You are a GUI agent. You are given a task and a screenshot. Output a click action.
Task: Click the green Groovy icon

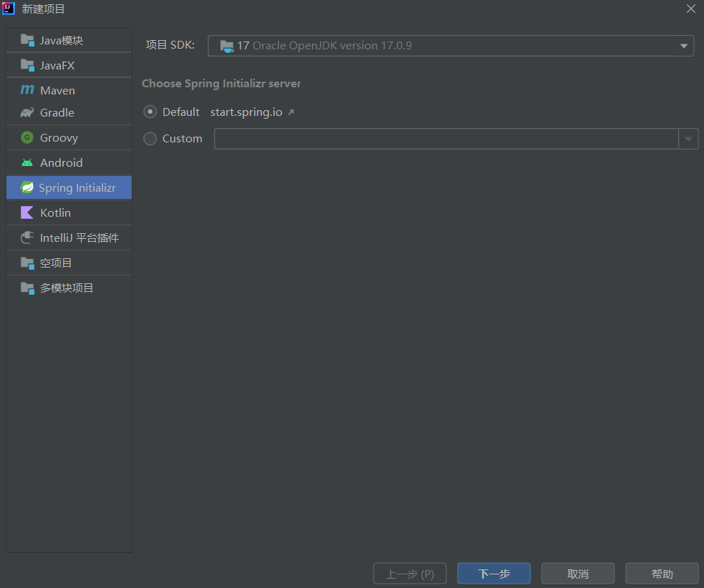(27, 137)
